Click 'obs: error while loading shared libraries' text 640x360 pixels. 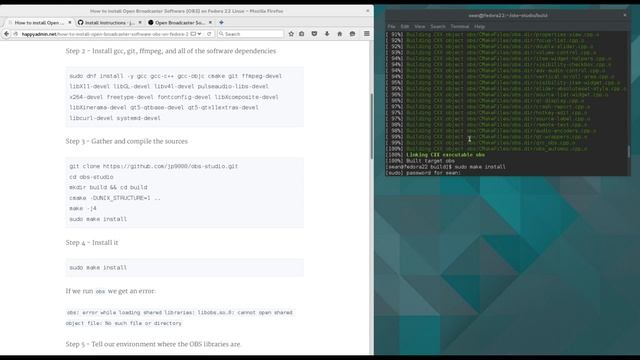pos(180,318)
